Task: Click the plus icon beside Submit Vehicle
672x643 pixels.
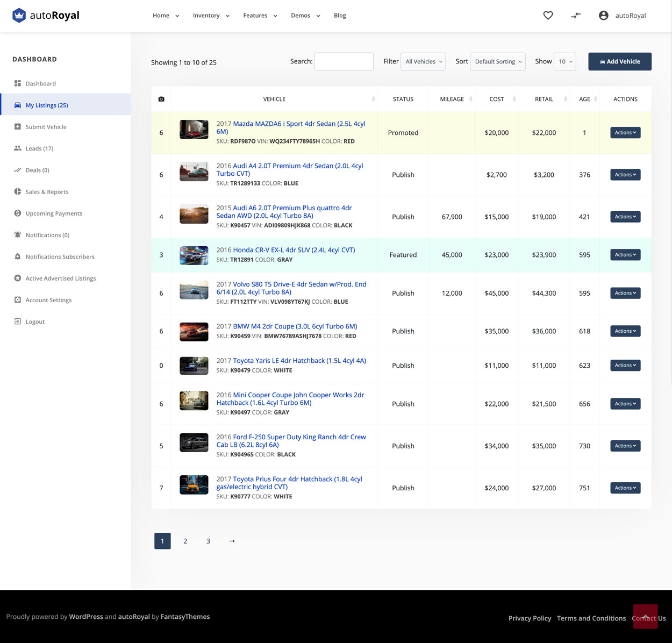Action: click(18, 126)
